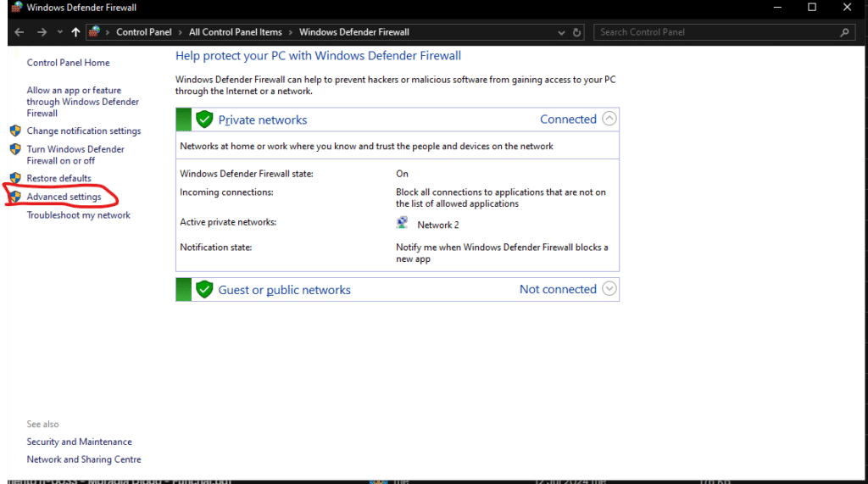868x484 pixels.
Task: Minimize the Windows Defender Firewall window
Action: pos(777,7)
